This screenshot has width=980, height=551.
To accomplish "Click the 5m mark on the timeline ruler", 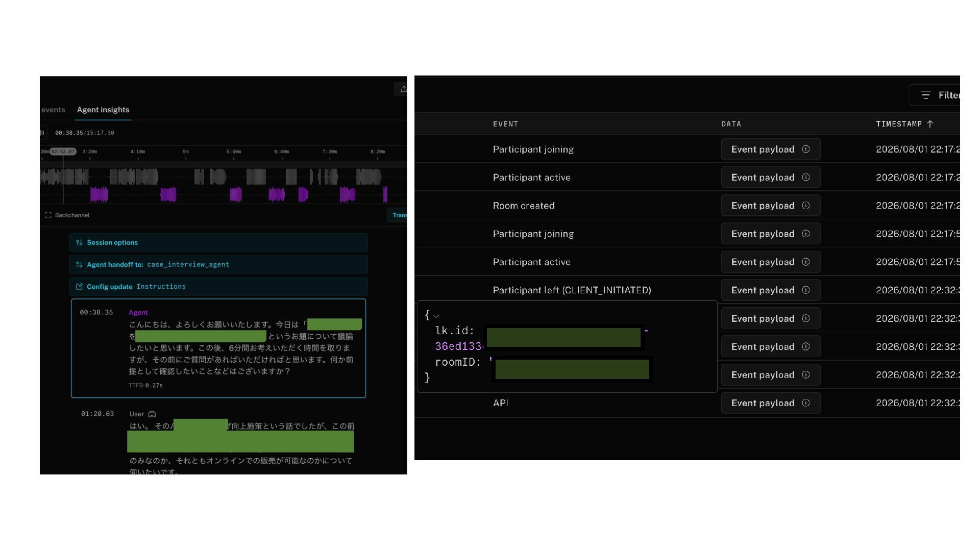I will [x=186, y=152].
